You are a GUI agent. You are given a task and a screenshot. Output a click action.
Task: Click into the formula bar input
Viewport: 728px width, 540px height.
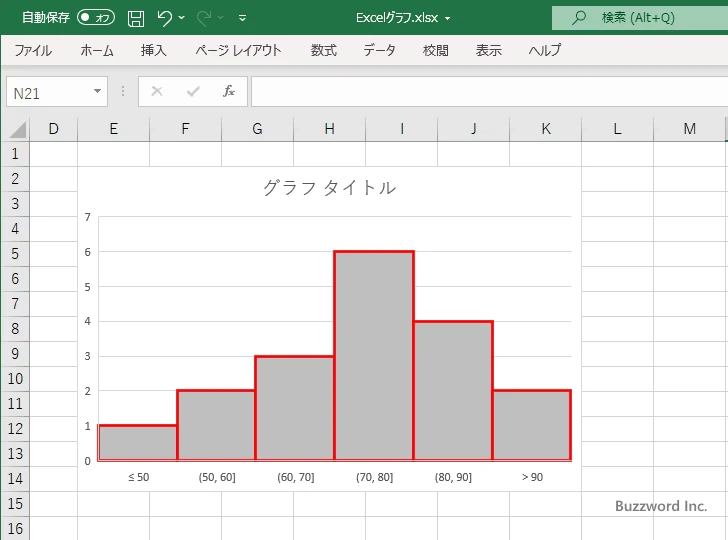489,92
